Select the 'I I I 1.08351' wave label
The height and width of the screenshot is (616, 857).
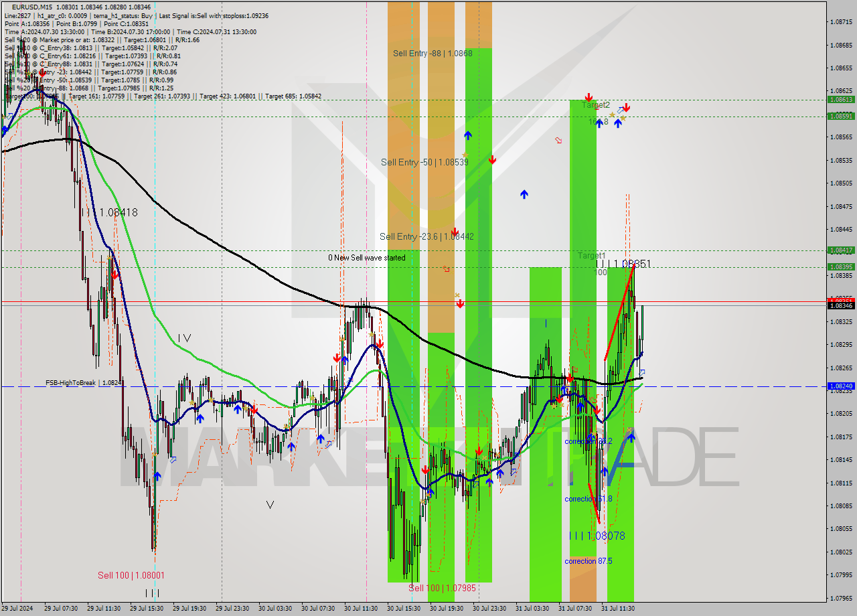(x=623, y=264)
